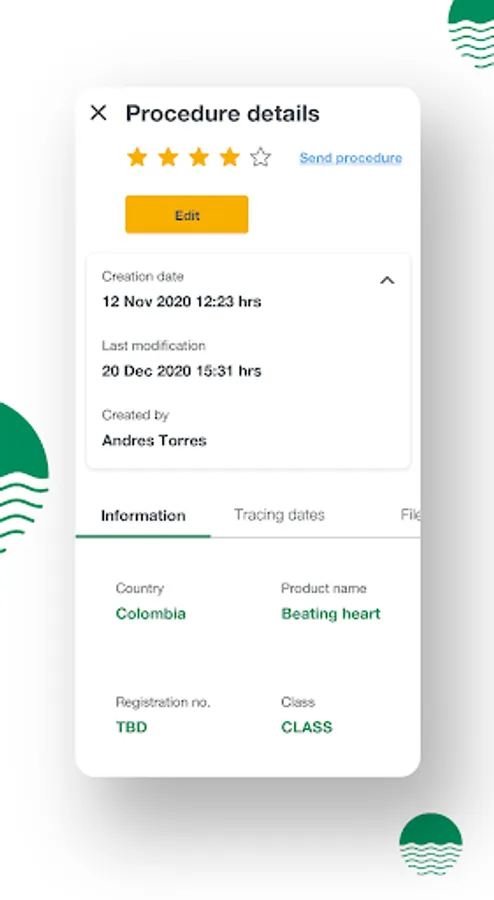Open the Send procedure link
This screenshot has height=900, width=494.
(x=351, y=158)
